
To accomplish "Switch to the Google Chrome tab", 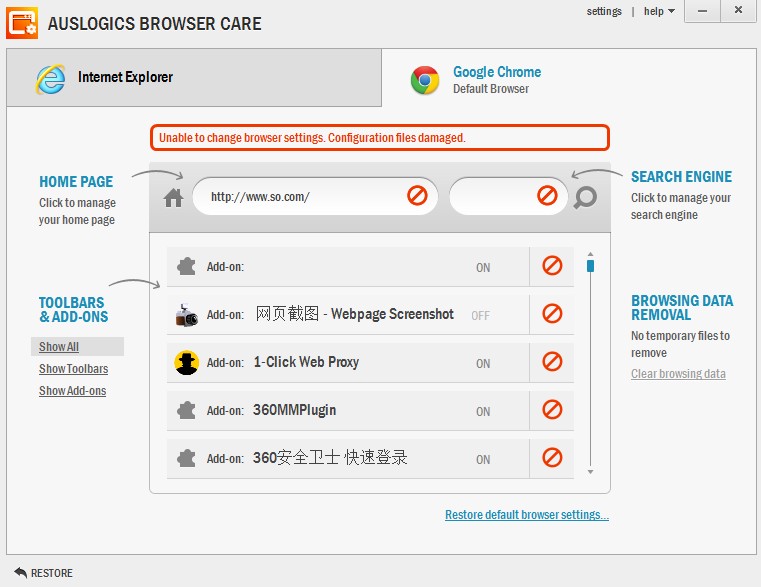I will click(569, 78).
